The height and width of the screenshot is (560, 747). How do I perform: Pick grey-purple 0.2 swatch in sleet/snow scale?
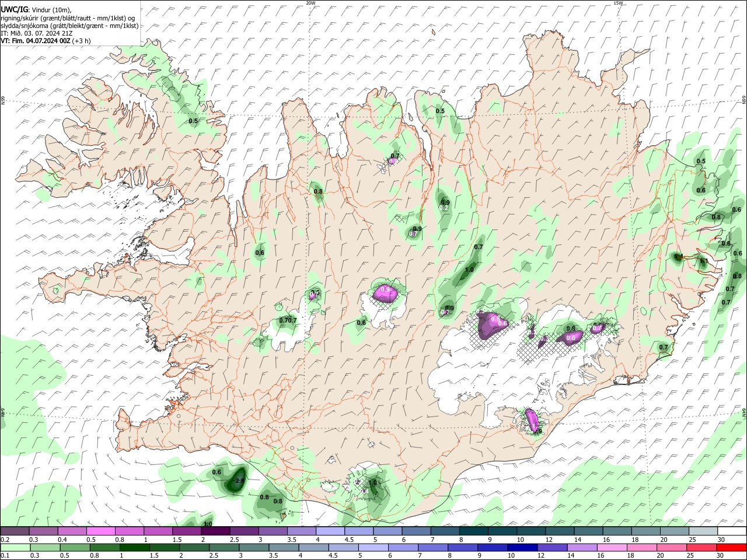15,531
